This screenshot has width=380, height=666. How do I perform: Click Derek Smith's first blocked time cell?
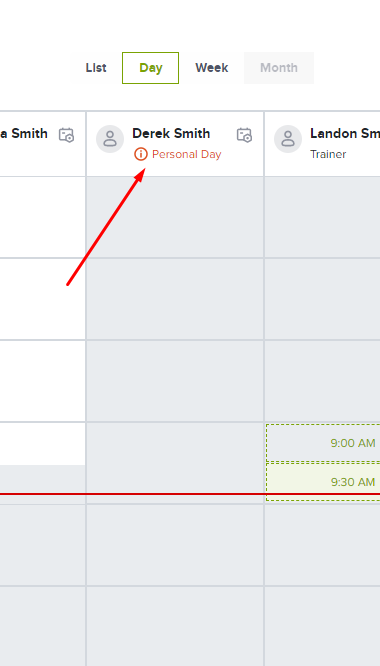(x=175, y=217)
